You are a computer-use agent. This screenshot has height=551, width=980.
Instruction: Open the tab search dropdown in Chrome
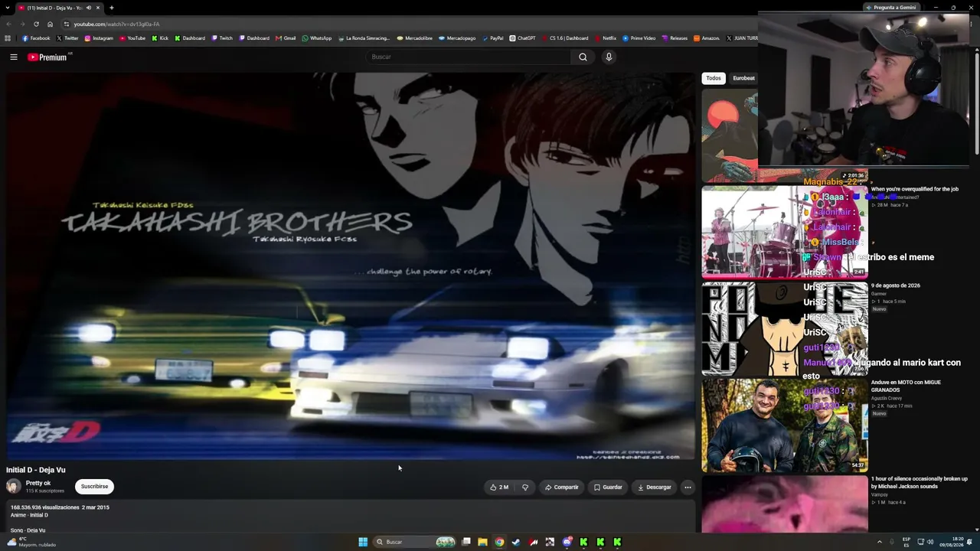coord(8,8)
